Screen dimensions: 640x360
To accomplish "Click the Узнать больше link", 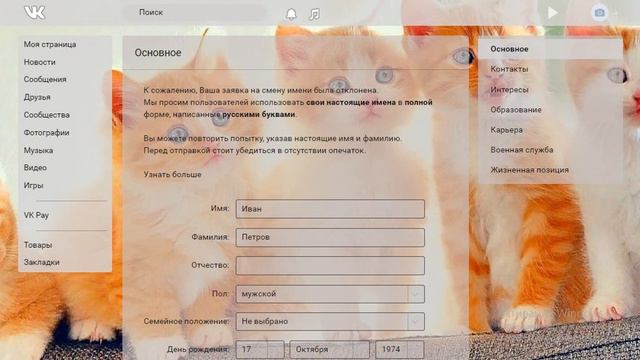I will coord(172,174).
